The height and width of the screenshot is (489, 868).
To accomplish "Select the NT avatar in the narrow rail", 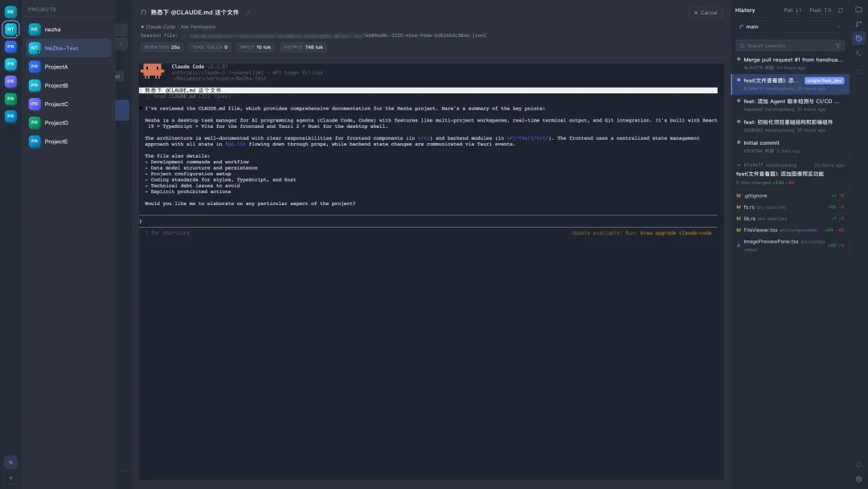I will pos(10,29).
